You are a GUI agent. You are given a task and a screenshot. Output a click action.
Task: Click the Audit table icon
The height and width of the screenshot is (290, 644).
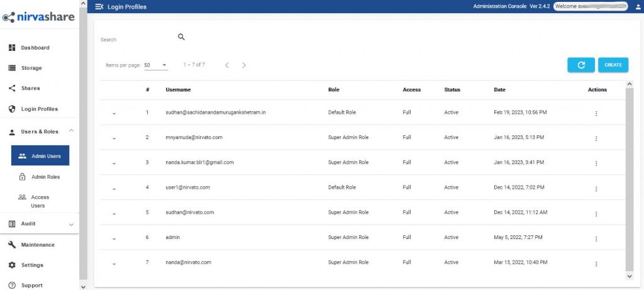pyautogui.click(x=12, y=223)
